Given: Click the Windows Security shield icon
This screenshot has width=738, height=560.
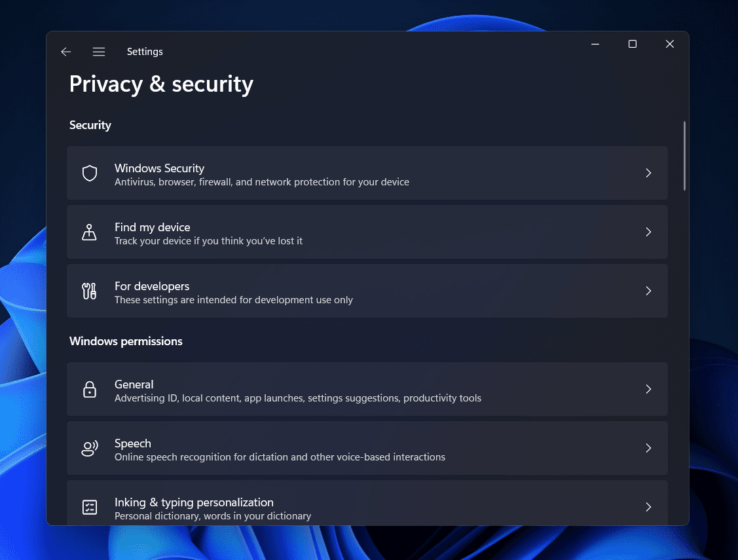Looking at the screenshot, I should pyautogui.click(x=90, y=173).
